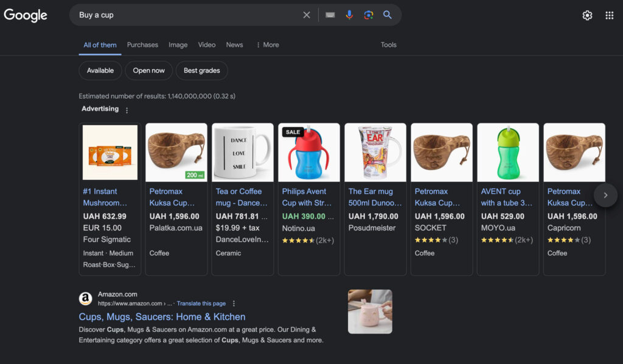The width and height of the screenshot is (623, 364).
Task: Open "The Ear mug 500ml Dunoon" link
Action: coord(375,197)
